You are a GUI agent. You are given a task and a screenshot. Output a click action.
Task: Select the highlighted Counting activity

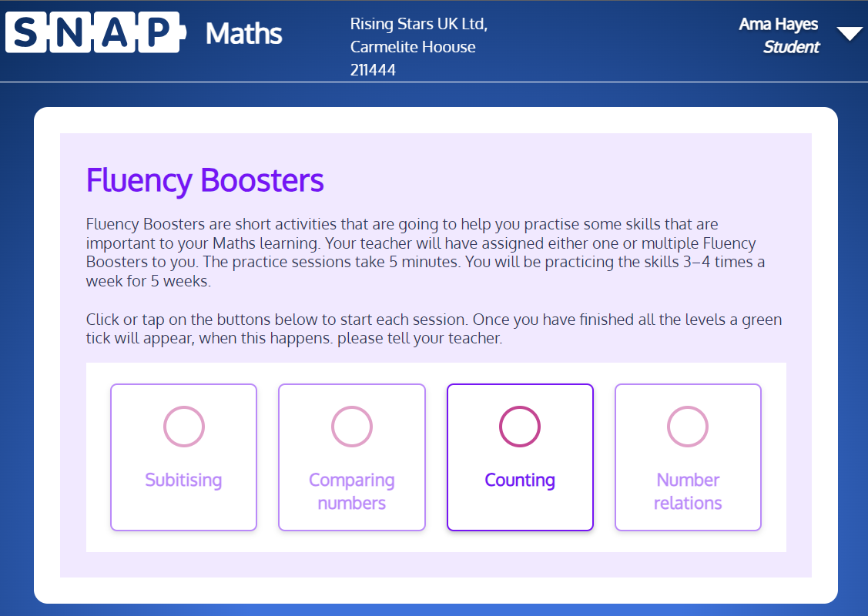pyautogui.click(x=520, y=457)
